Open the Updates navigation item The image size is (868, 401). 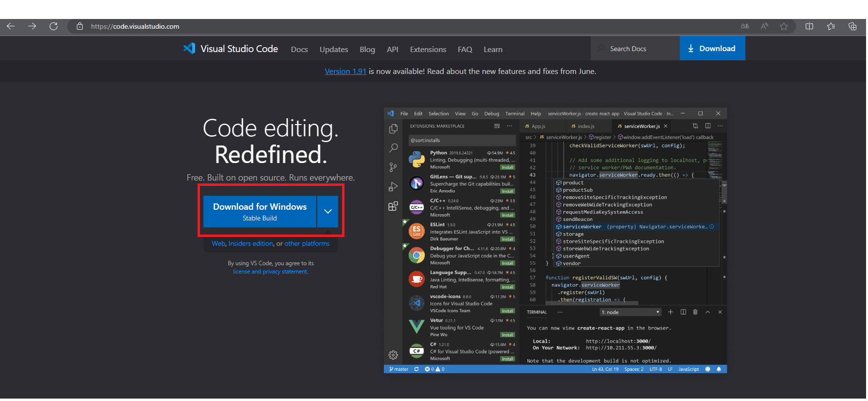334,50
